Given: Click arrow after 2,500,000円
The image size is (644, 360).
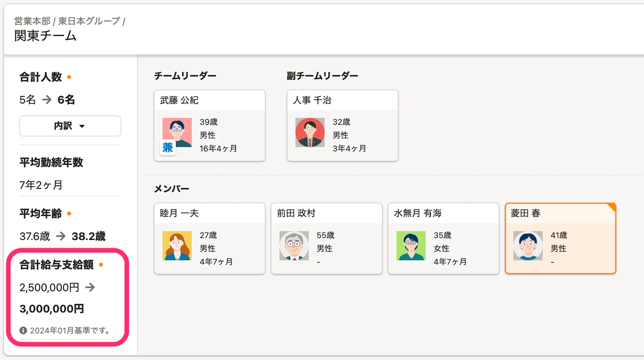Looking at the screenshot, I should point(90,288).
